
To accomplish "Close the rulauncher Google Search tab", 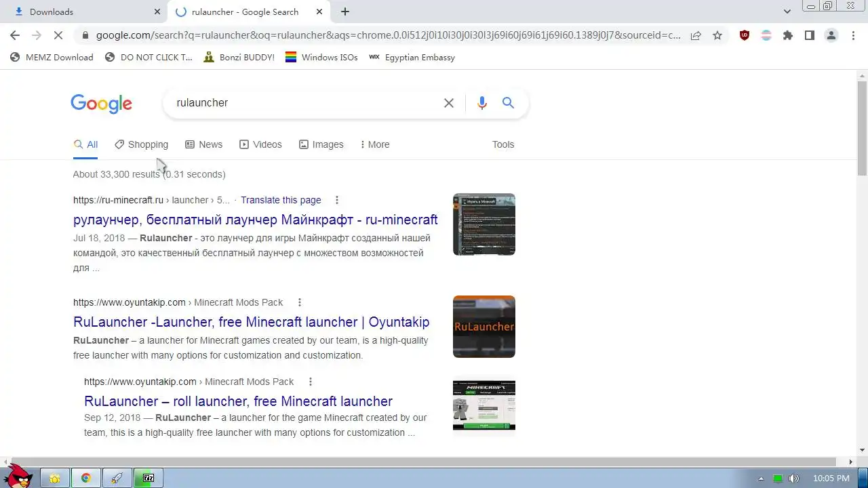I will [x=319, y=12].
